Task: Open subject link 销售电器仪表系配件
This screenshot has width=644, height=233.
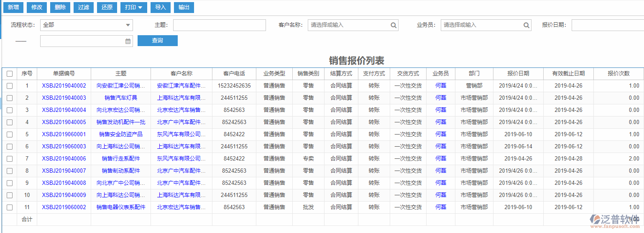Action: 121,207
